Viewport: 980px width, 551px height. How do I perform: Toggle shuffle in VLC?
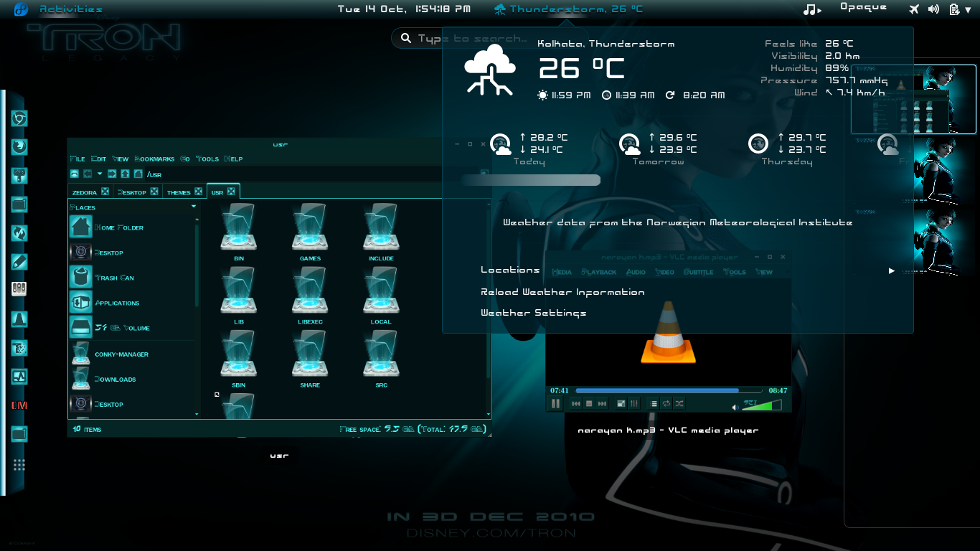(x=679, y=404)
